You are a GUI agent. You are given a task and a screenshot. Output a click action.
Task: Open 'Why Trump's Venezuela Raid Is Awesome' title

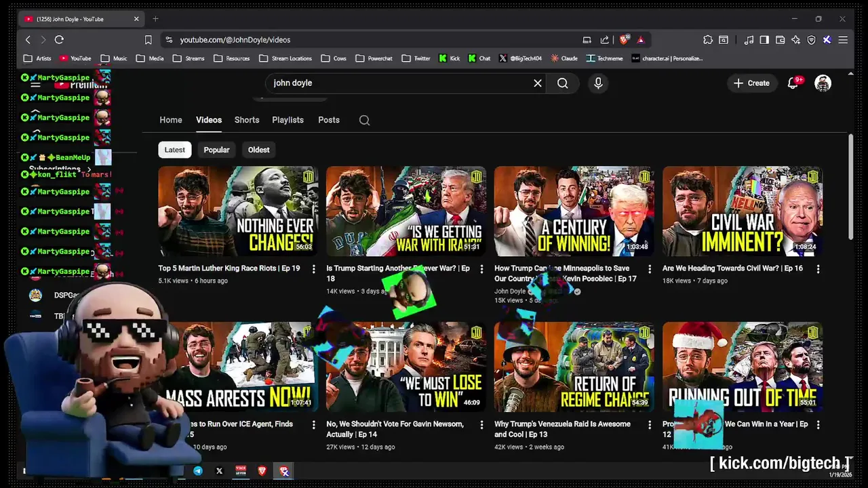[x=562, y=429]
